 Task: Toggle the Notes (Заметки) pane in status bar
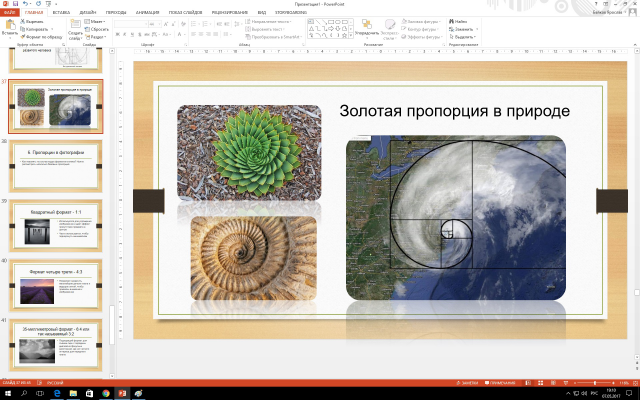[x=467, y=383]
